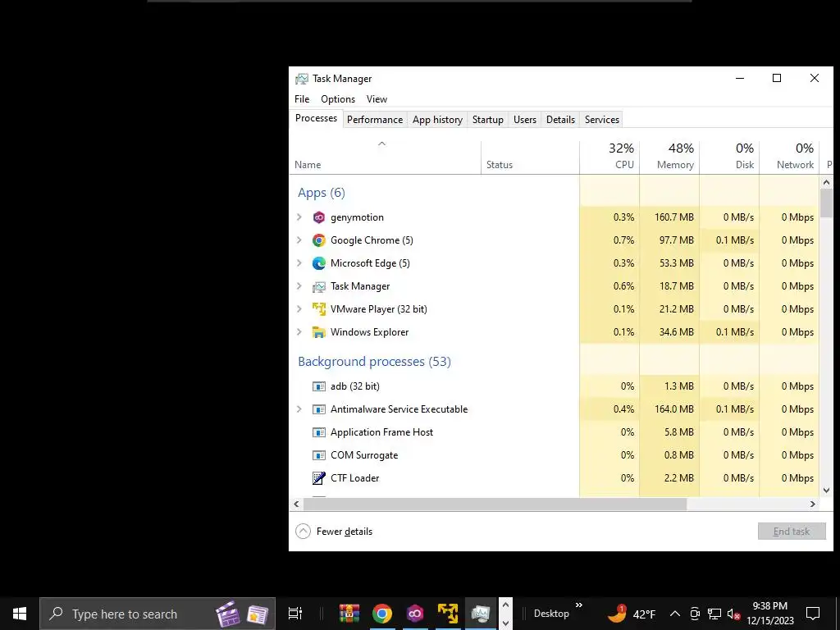Screen dimensions: 840x630
Task: Click the Application Frame Host icon
Action: [x=319, y=432]
